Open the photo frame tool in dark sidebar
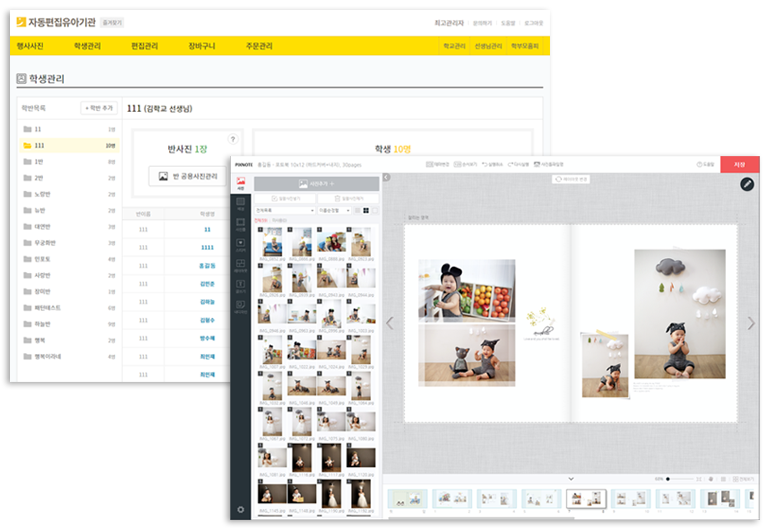Image resolution: width=770 pixels, height=530 pixels. coord(241,224)
